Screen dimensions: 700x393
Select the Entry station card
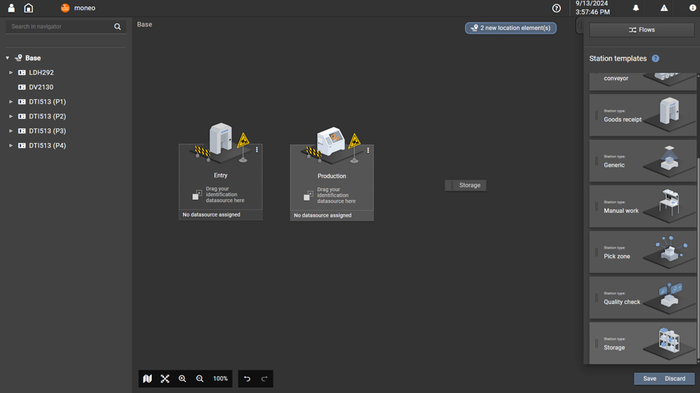point(221,182)
